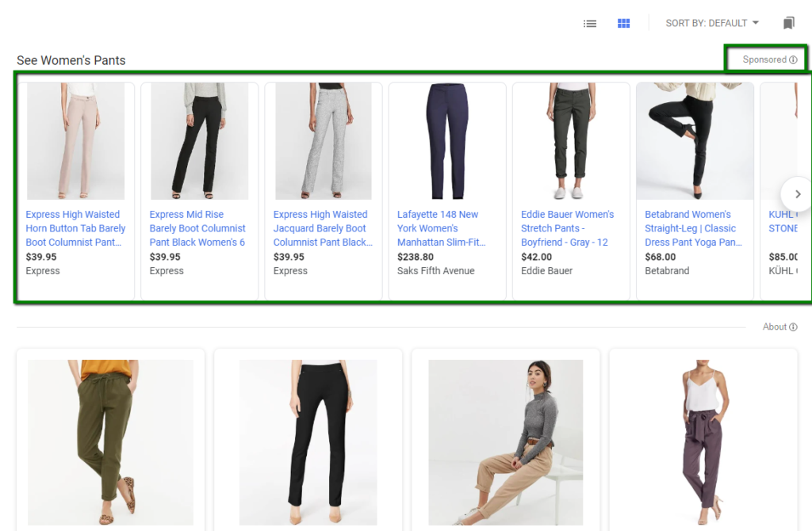The height and width of the screenshot is (531, 812).
Task: Click the $238.80 price text
Action: coord(416,257)
